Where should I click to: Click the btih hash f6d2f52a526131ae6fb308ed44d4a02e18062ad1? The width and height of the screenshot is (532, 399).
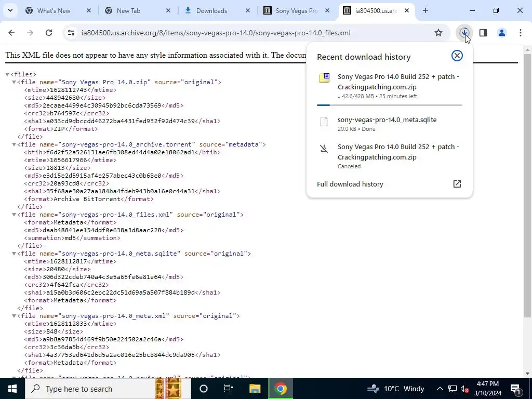(x=121, y=152)
